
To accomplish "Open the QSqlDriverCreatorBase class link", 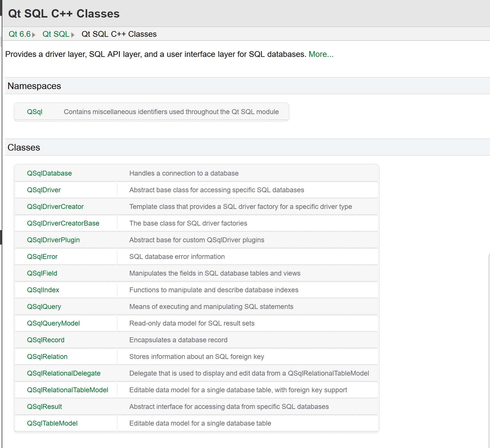I will (x=63, y=223).
